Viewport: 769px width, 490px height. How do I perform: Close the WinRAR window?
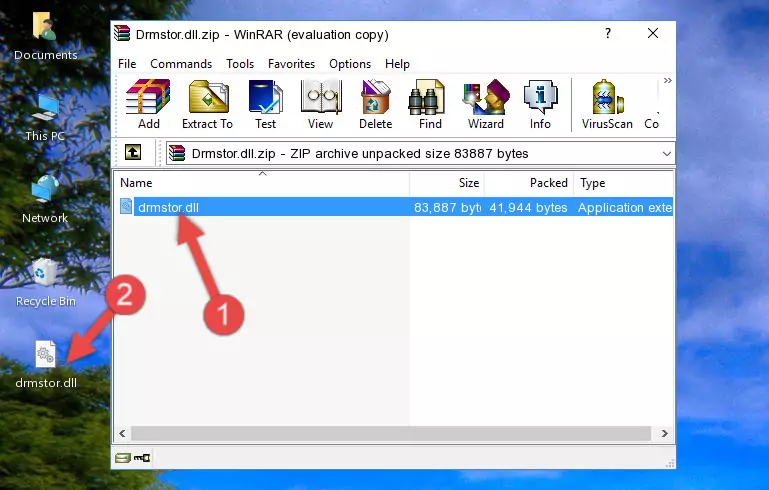[653, 33]
